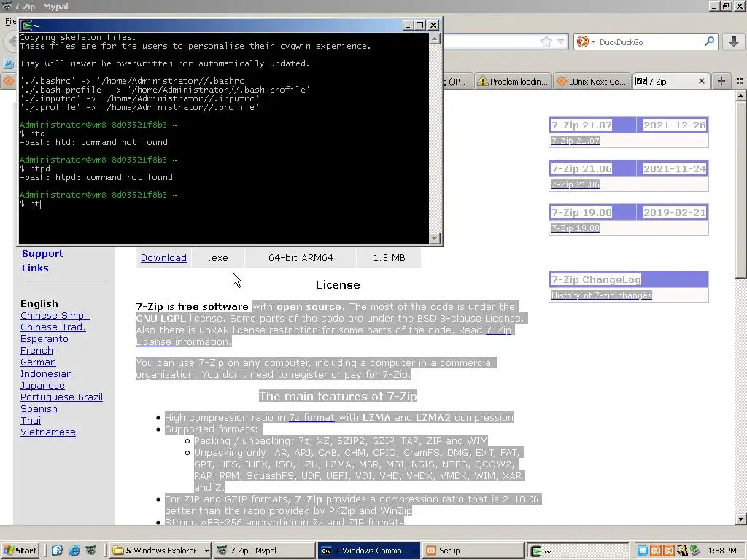Viewport: 747px width, 560px height.
Task: Click the 1:58 PM clock
Action: click(x=722, y=551)
